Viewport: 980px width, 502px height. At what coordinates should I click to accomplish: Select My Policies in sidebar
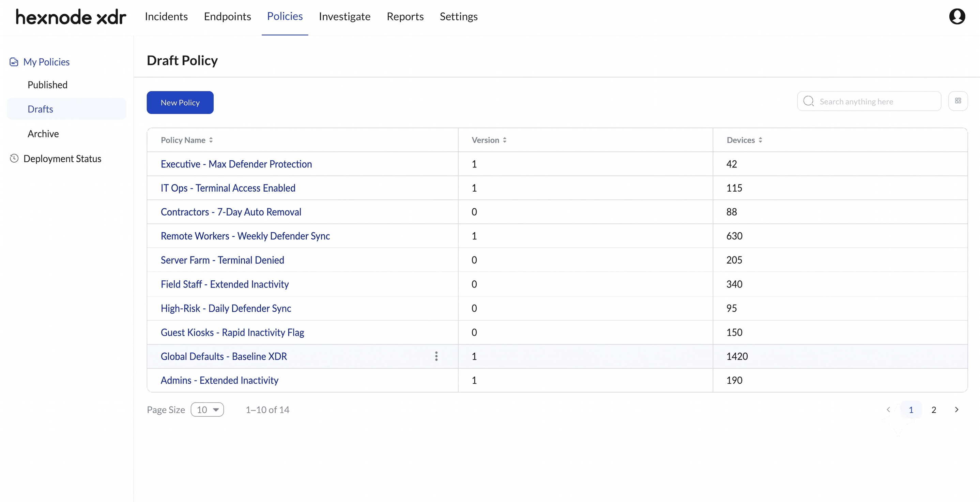pos(46,62)
